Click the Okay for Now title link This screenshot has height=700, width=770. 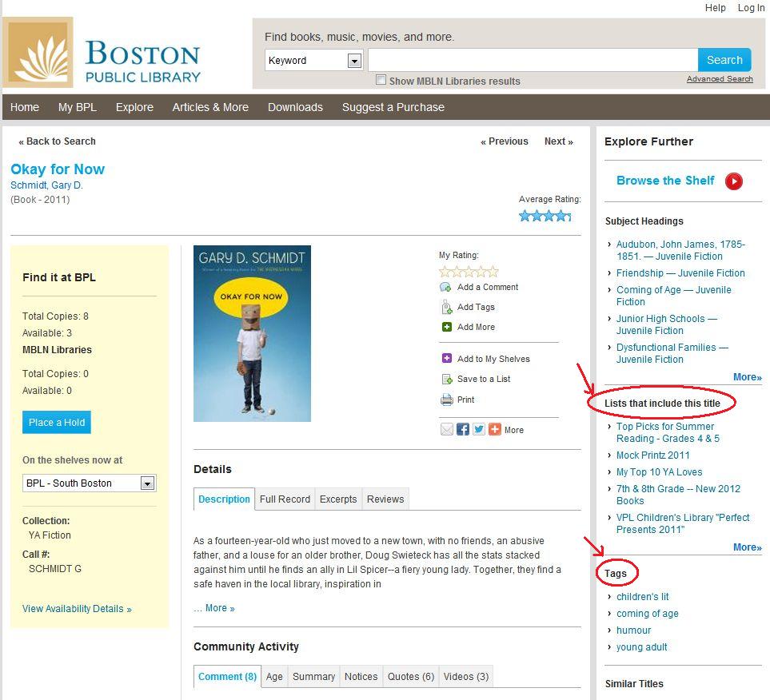[58, 169]
